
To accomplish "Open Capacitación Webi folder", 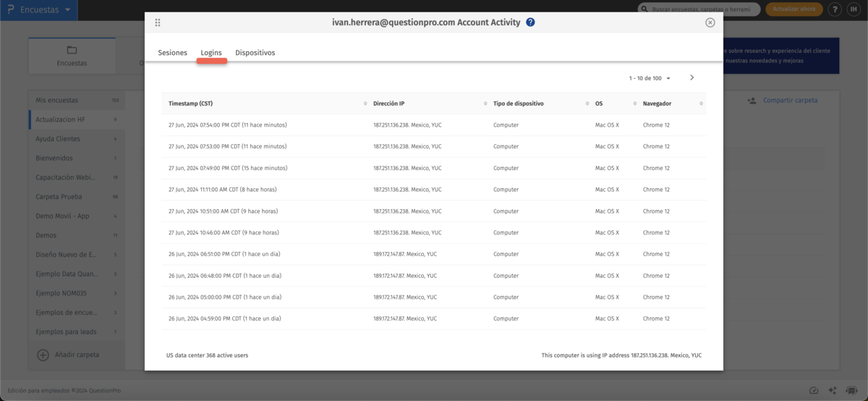I will [x=77, y=177].
